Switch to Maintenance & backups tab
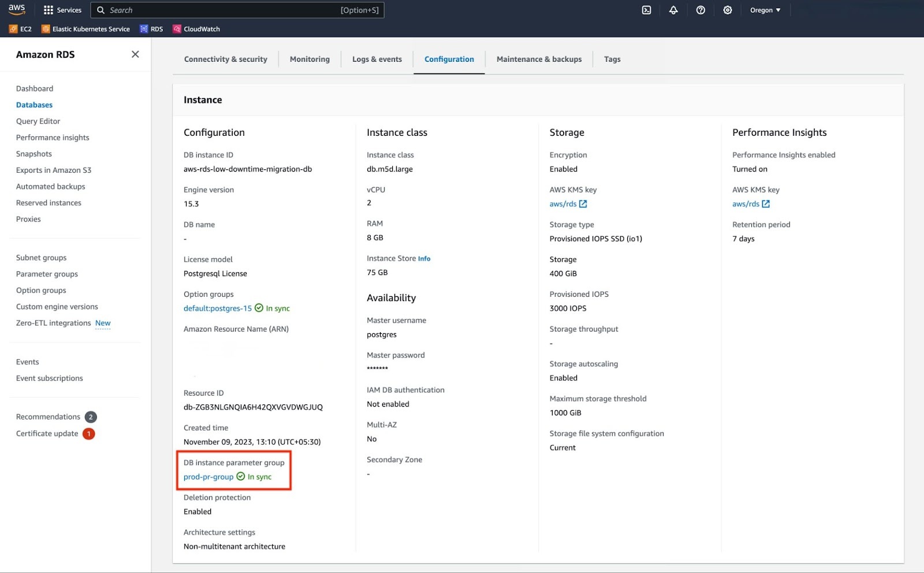The width and height of the screenshot is (924, 573). coord(539,59)
